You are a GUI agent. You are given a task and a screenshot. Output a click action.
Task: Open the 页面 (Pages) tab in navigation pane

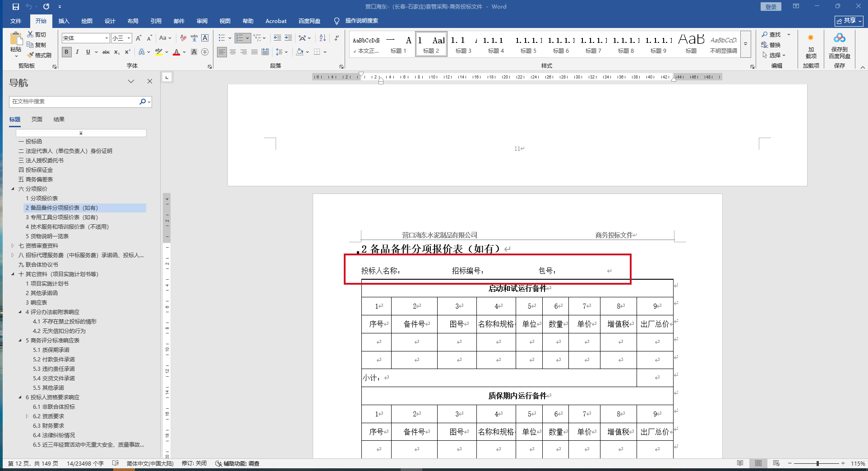point(37,120)
